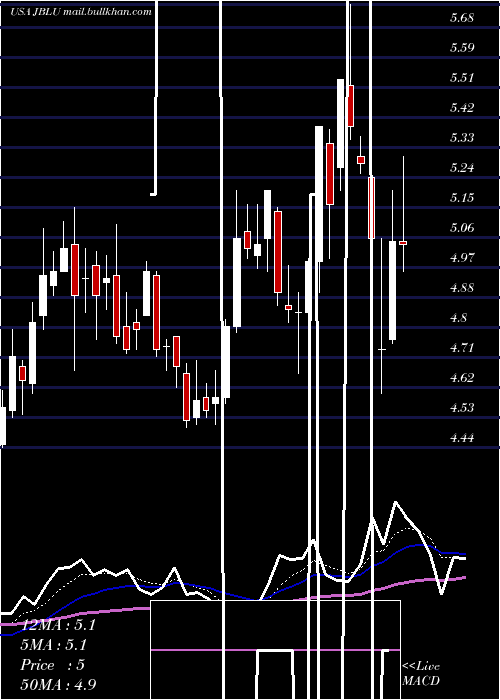Screen dimensions: 500x700
Task: Click the '<<Live MACD' label
Action: (x=421, y=674)
